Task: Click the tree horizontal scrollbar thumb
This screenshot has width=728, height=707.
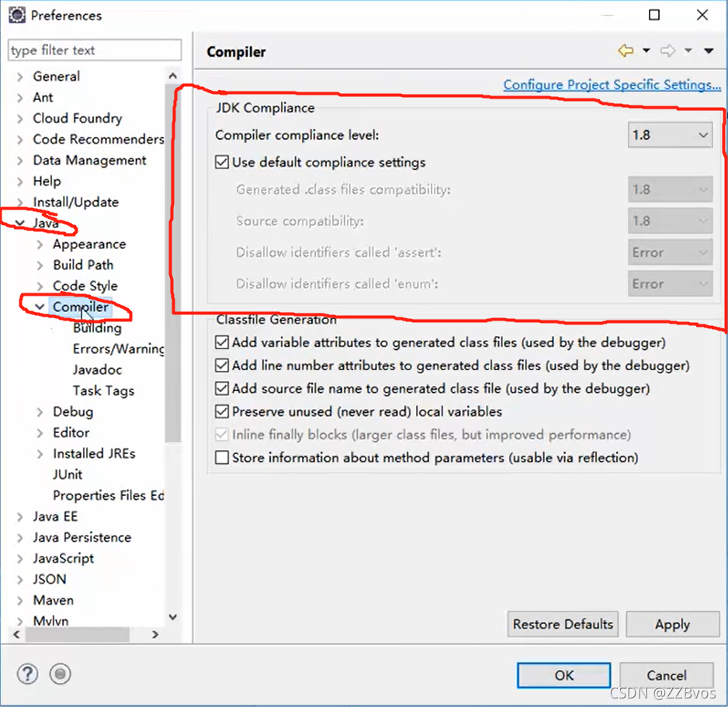Action: 77,634
